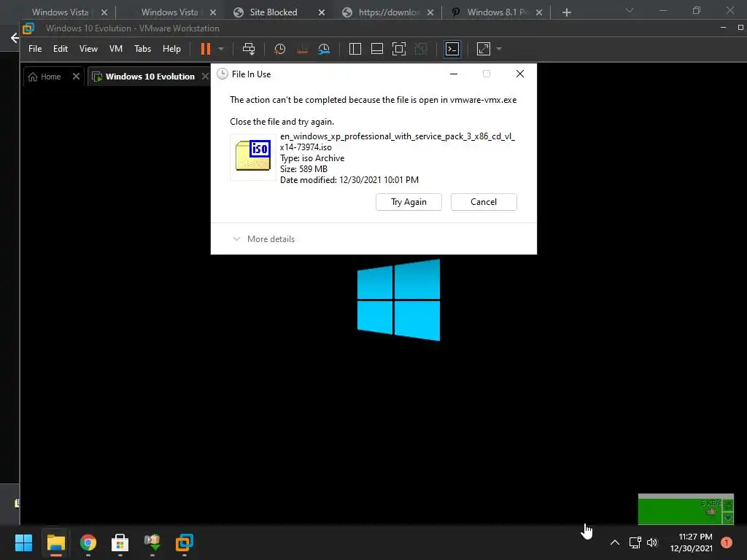The width and height of the screenshot is (747, 560).
Task: Revert to the previous snapshot with the toolbar icon
Action: (x=302, y=49)
